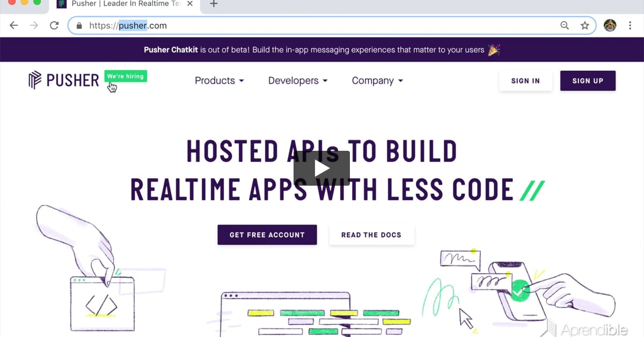
Task: Click the text REALTIME APPS WITH LESS CODE
Action: pyautogui.click(x=322, y=189)
